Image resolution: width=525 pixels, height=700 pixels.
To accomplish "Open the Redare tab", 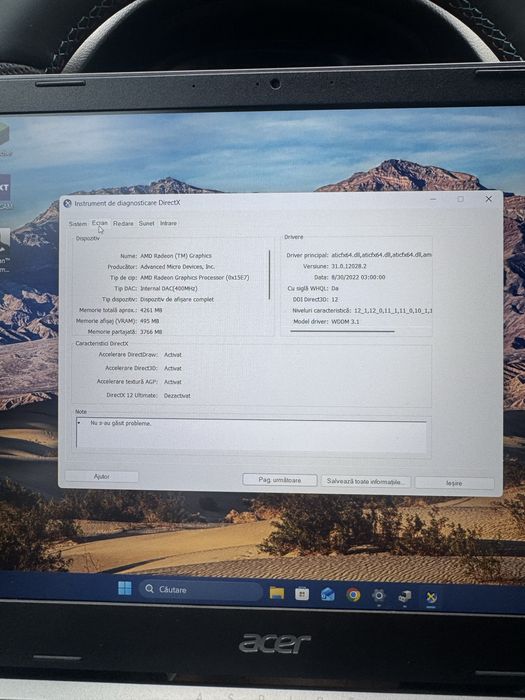I will pyautogui.click(x=123, y=223).
